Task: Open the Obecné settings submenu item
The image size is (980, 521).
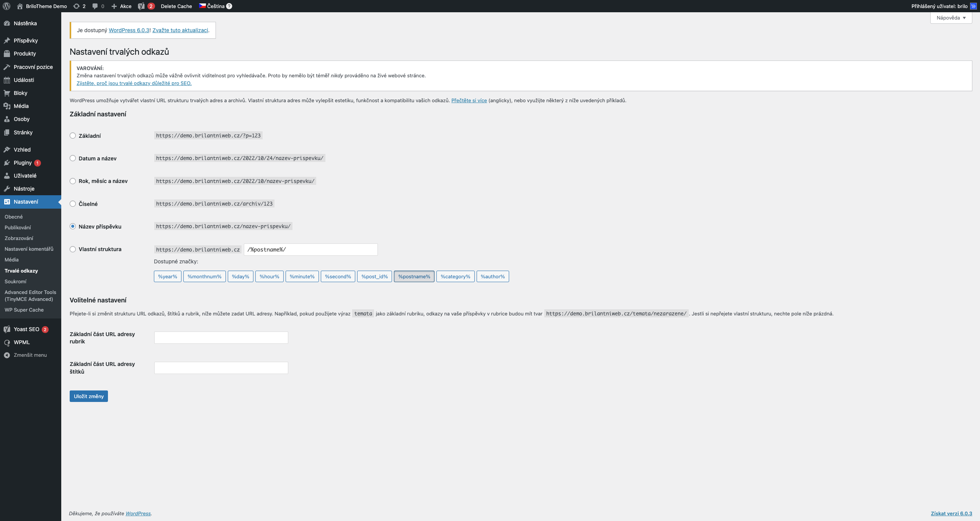Action: [14, 217]
